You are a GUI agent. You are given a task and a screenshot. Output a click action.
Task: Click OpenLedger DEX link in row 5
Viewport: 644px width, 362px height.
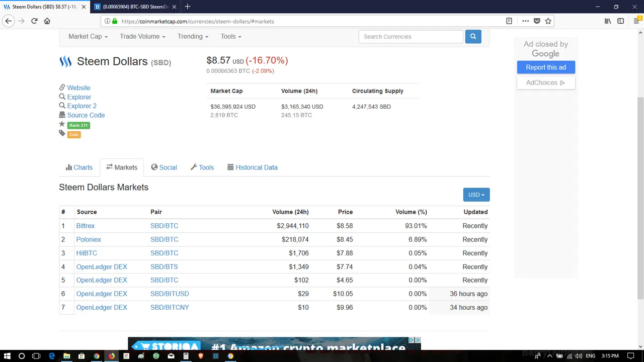coord(102,280)
